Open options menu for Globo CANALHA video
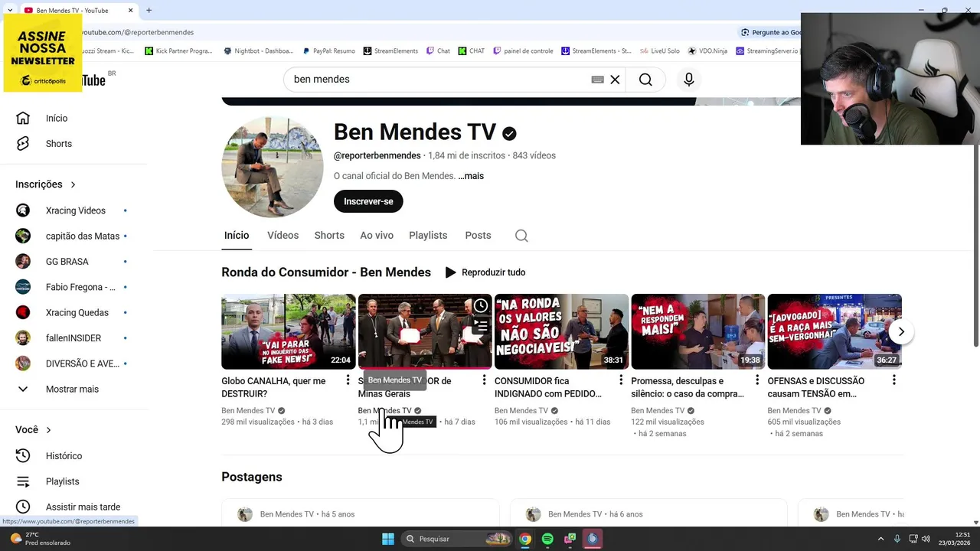The width and height of the screenshot is (980, 551). (348, 380)
